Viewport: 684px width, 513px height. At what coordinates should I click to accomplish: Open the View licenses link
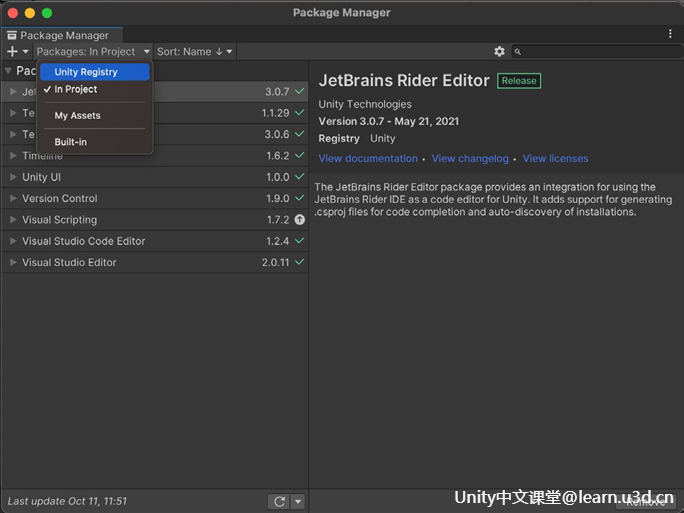click(555, 158)
